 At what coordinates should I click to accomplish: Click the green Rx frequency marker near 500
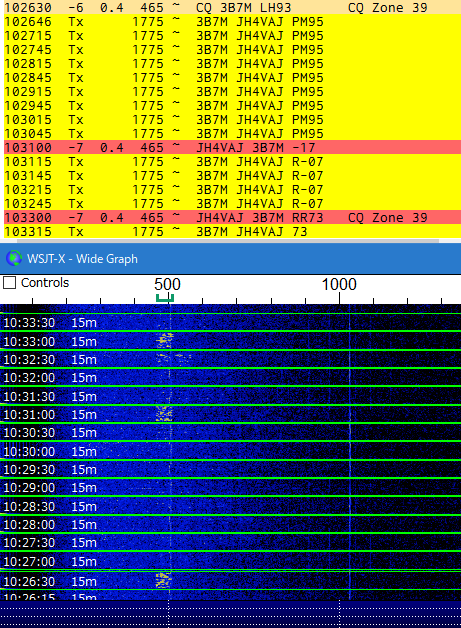(x=165, y=298)
